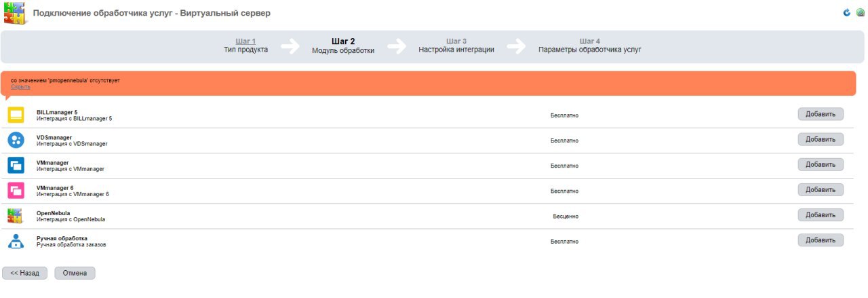This screenshot has height=298, width=868.
Task: Click Бесплатно in the BILLmanager 5 row
Action: point(564,115)
